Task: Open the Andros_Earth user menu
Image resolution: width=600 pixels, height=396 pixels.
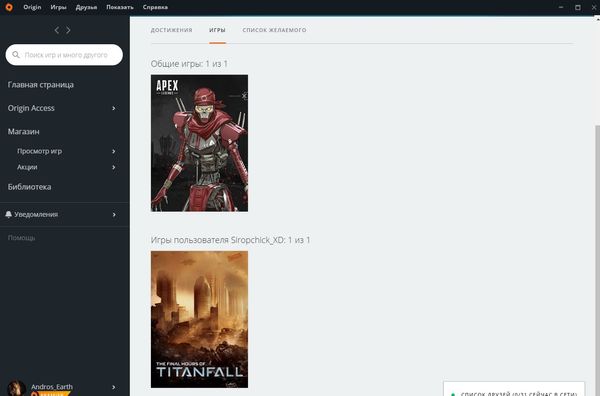Action: (x=52, y=386)
